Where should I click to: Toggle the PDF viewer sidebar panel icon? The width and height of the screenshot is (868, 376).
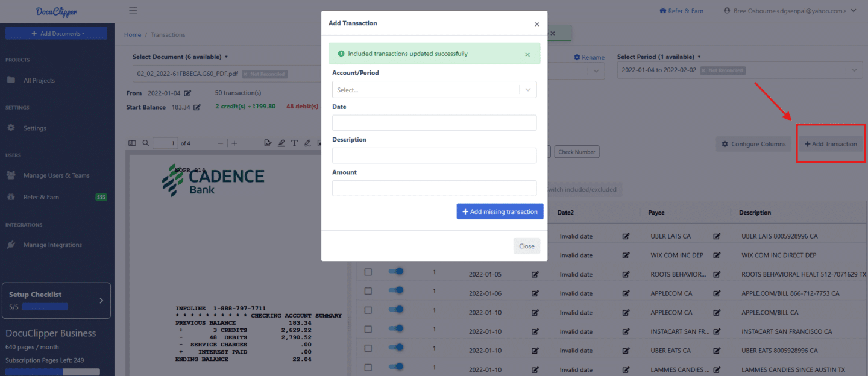tap(133, 143)
